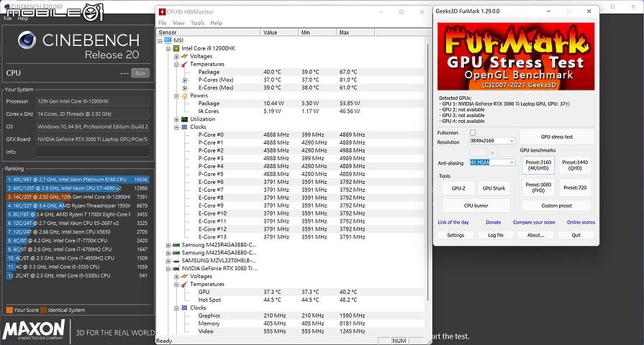The height and width of the screenshot is (345, 644).
Task: Click the FurMark GPU Stress Test banner
Action: 516,56
